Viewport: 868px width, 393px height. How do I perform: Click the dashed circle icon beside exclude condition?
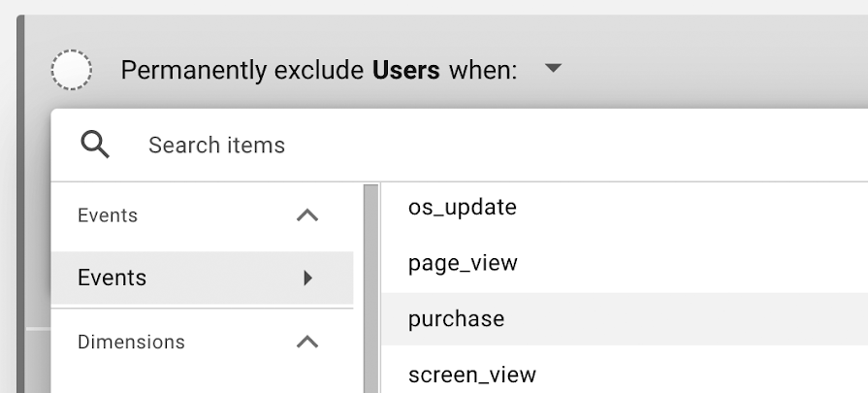point(72,70)
